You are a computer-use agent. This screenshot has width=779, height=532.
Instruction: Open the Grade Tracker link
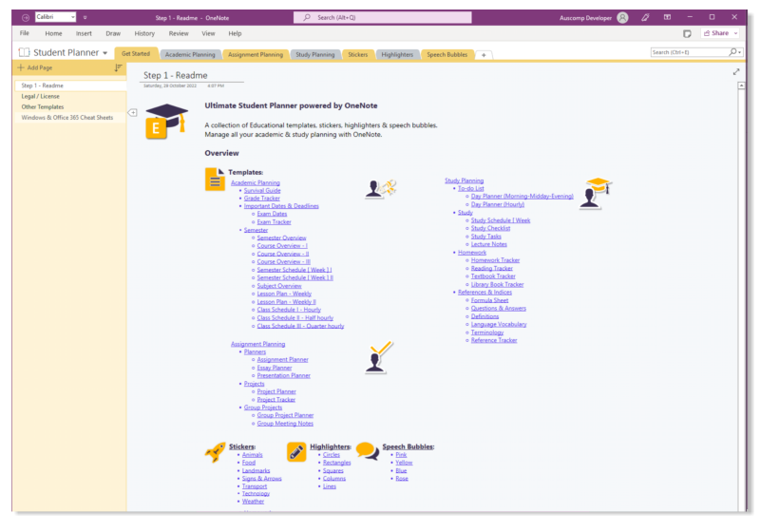262,199
